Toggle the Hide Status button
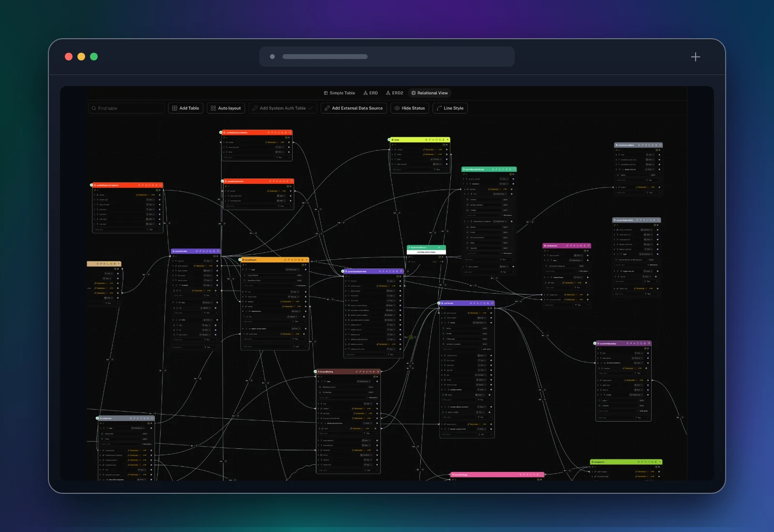This screenshot has height=532, width=774. pos(410,108)
